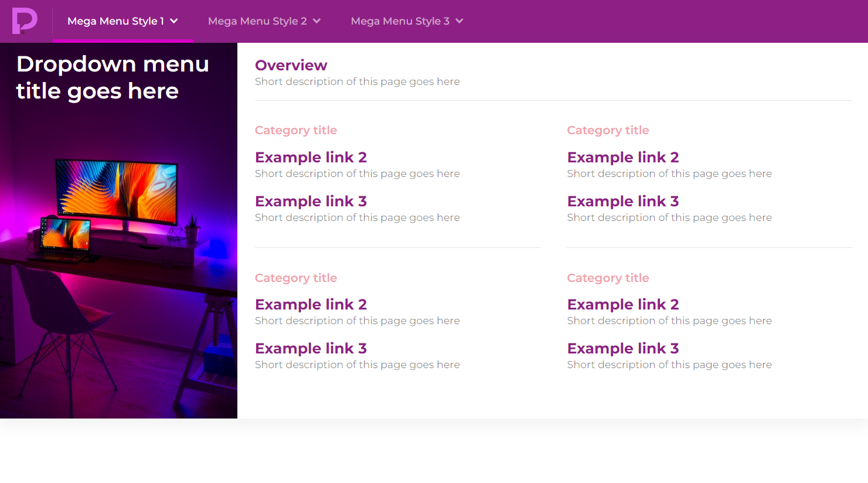Click Example link 3 under bottom-left Category title
The image size is (868, 483).
(311, 348)
